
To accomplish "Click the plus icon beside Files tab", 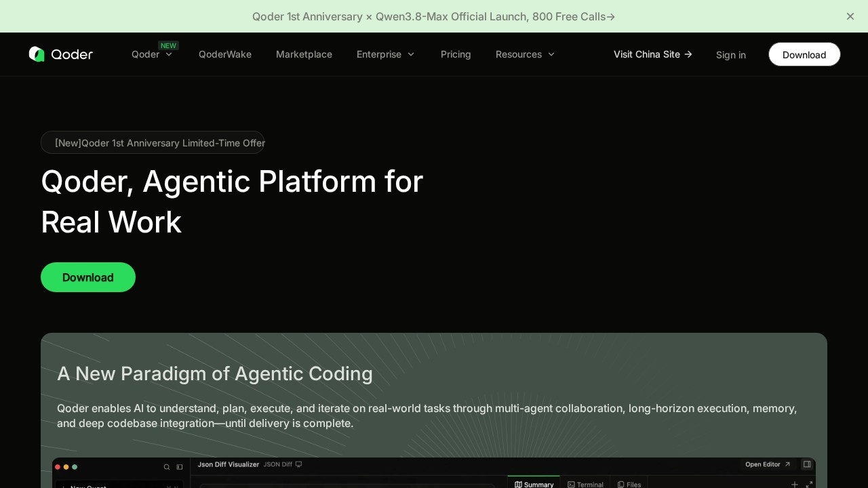I will tap(795, 484).
